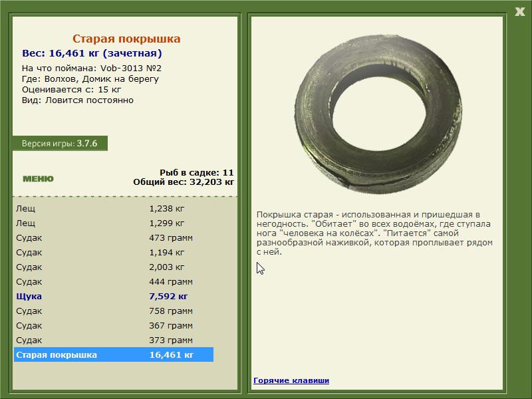Open the МЕНЮ button
The width and height of the screenshot is (532, 399).
coord(38,179)
